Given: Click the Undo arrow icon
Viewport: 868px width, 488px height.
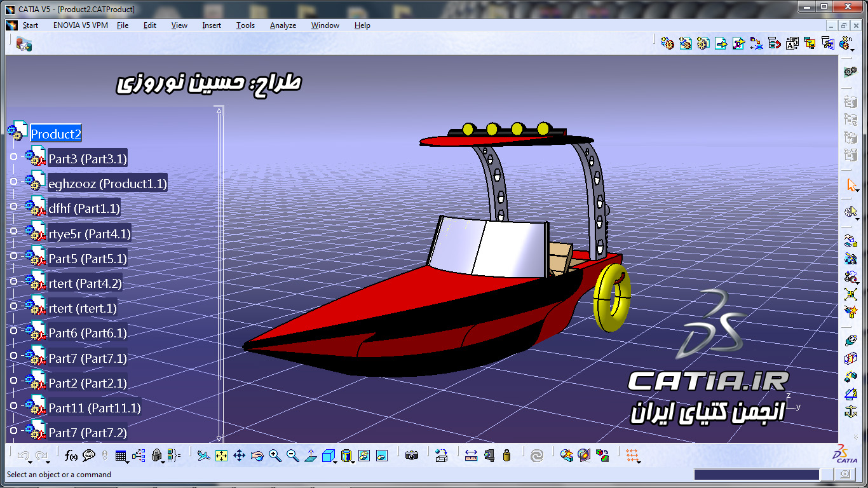Looking at the screenshot, I should tap(24, 455).
